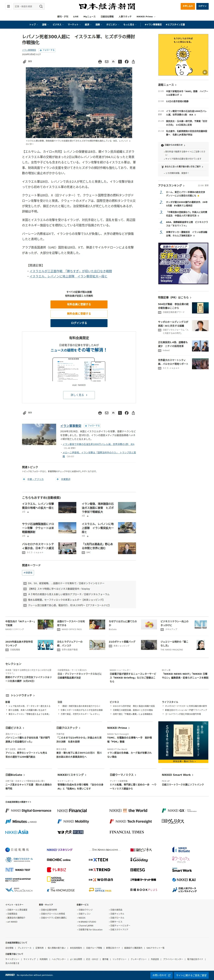214x980 pixels.
Task: Open the FINANCIAL TIMES logo link
Action: coord(127,832)
